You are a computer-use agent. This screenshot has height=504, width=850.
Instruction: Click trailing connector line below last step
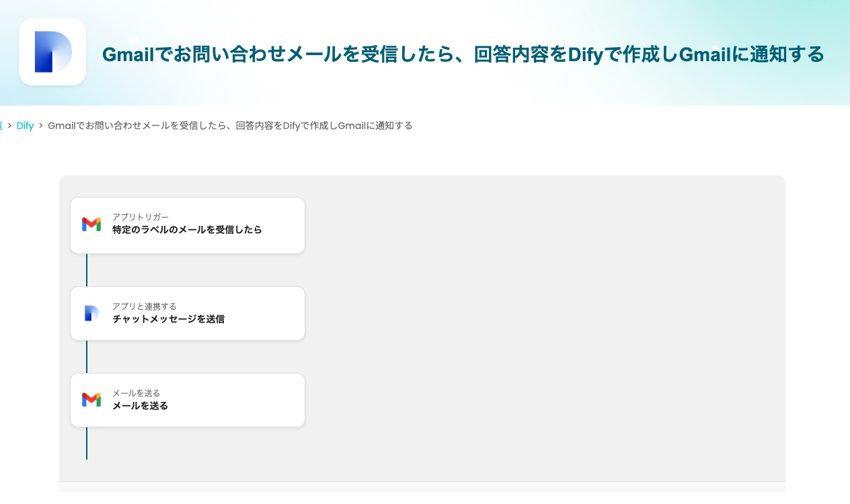pos(87,444)
